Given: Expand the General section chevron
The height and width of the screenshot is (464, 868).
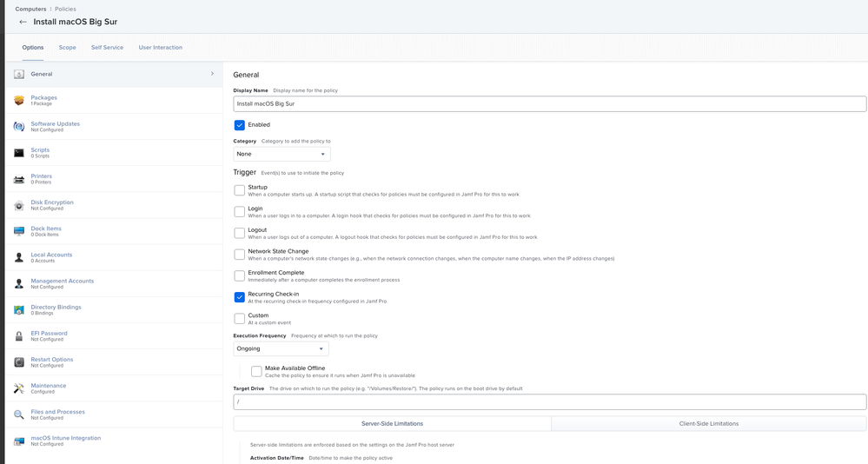Looking at the screenshot, I should (x=212, y=74).
